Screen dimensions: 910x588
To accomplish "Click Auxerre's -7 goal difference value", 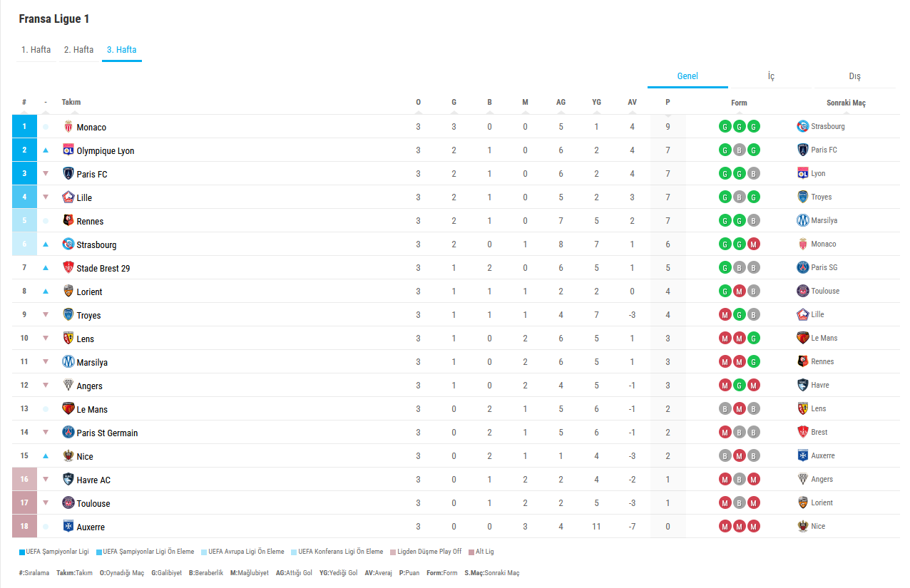I will click(633, 527).
